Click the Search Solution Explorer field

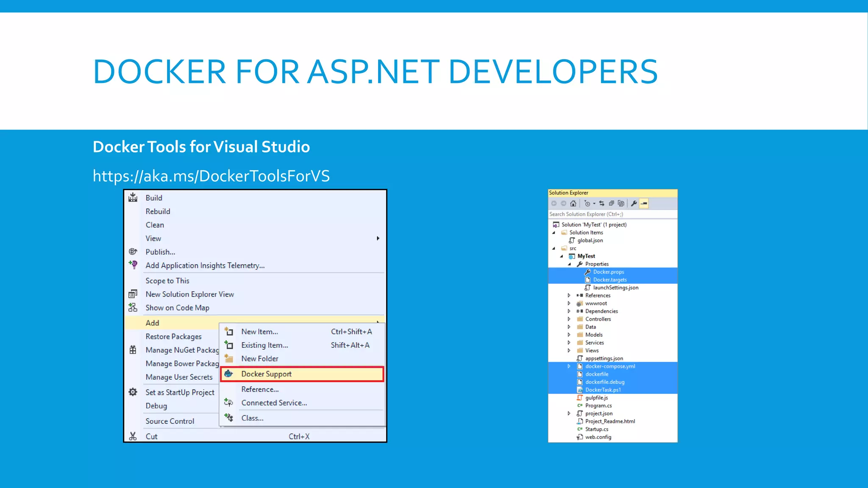tap(612, 214)
